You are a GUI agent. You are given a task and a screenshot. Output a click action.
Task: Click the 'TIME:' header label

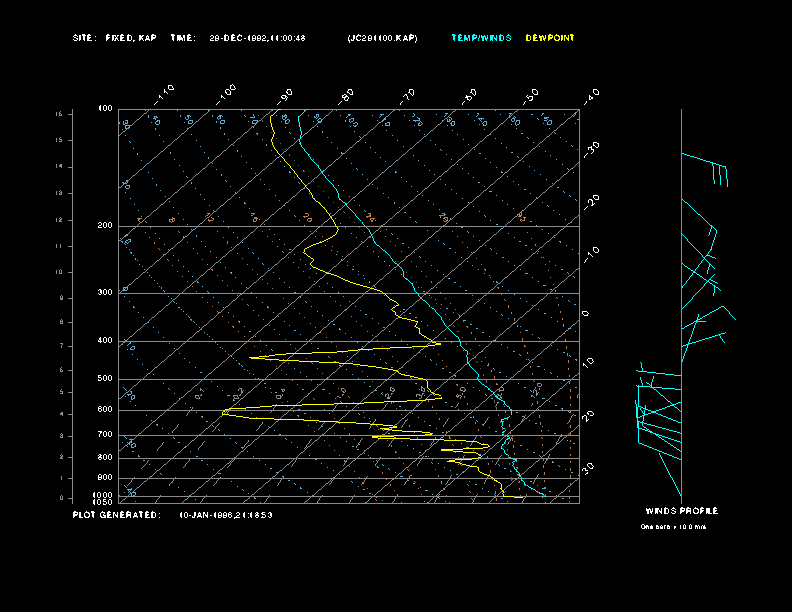[x=183, y=38]
